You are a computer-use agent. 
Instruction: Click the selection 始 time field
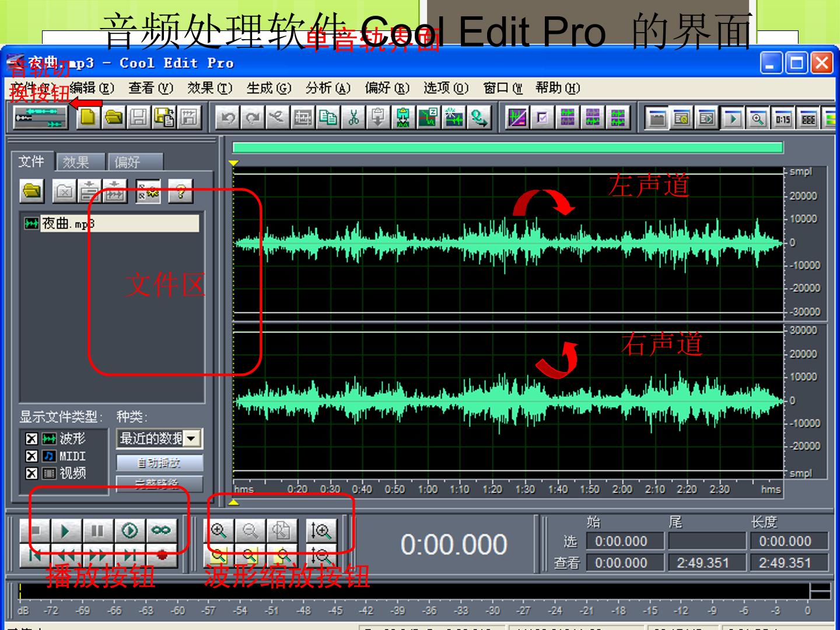coord(625,541)
